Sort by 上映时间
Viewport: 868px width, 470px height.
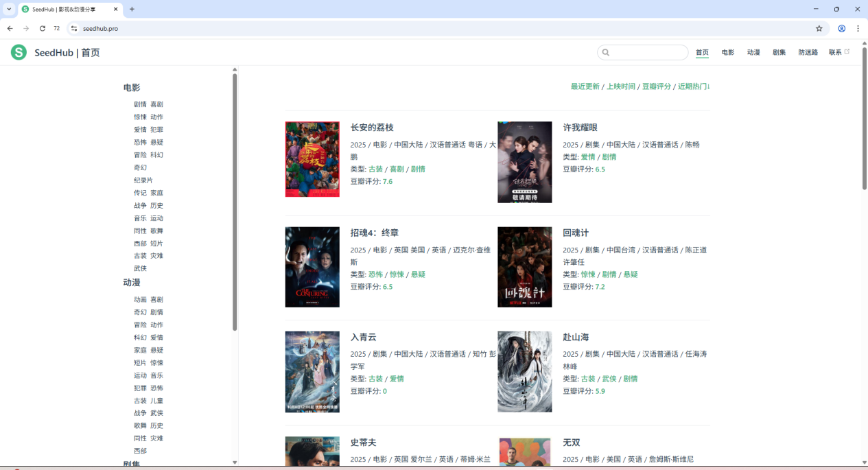[621, 86]
